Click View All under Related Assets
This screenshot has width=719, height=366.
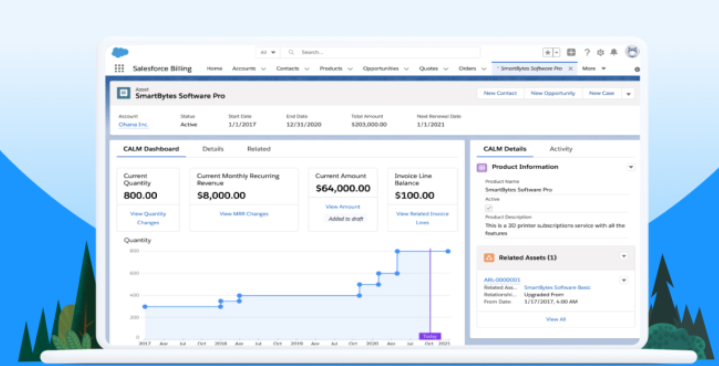point(555,319)
